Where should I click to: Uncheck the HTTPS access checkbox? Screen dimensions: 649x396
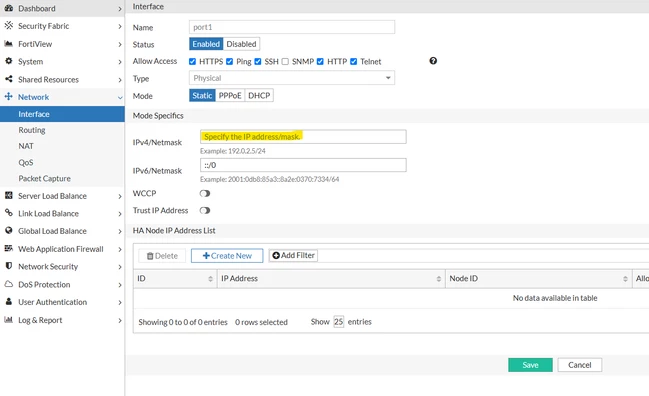pyautogui.click(x=192, y=62)
